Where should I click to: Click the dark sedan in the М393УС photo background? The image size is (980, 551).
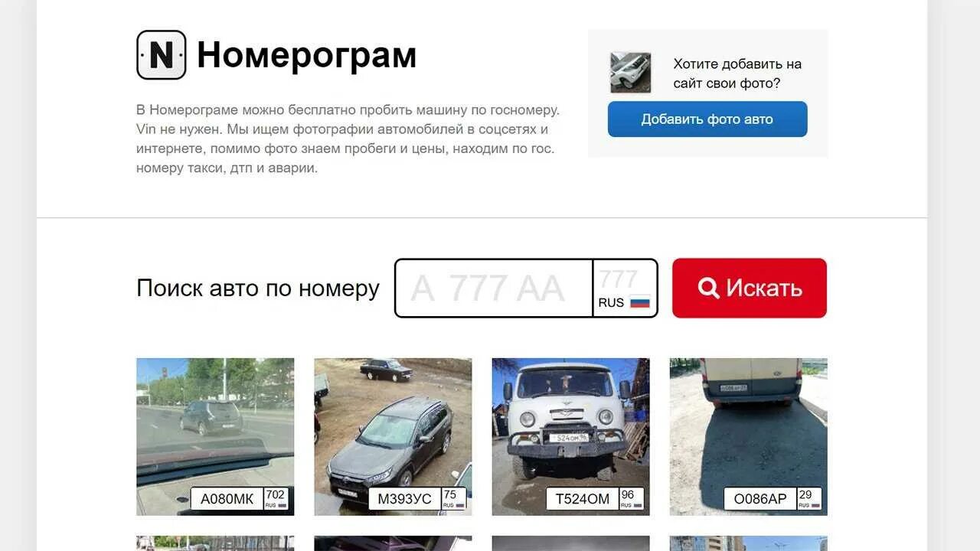click(x=386, y=370)
